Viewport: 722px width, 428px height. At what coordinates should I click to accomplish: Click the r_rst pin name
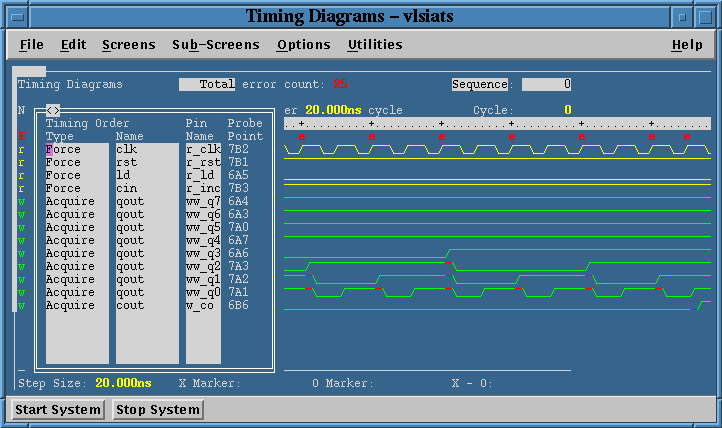204,162
